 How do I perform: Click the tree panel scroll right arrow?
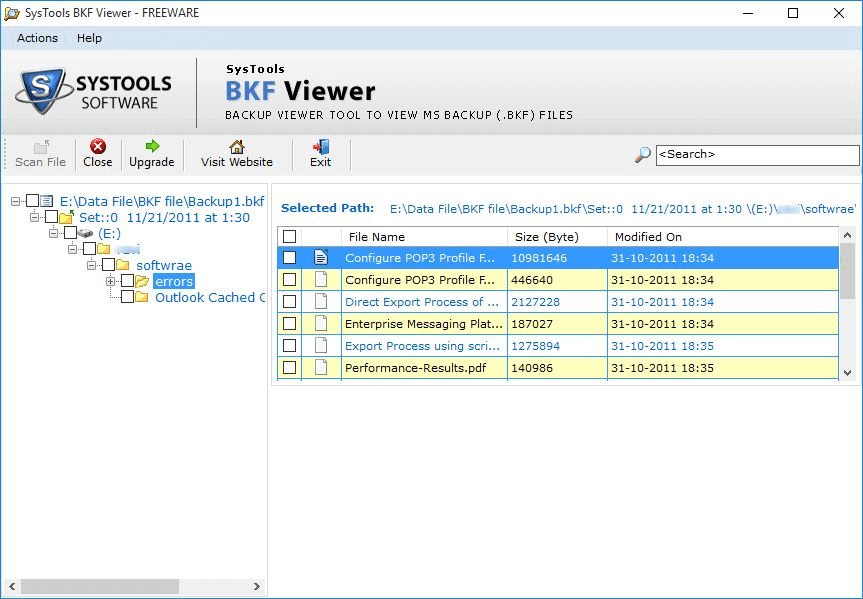tap(256, 586)
